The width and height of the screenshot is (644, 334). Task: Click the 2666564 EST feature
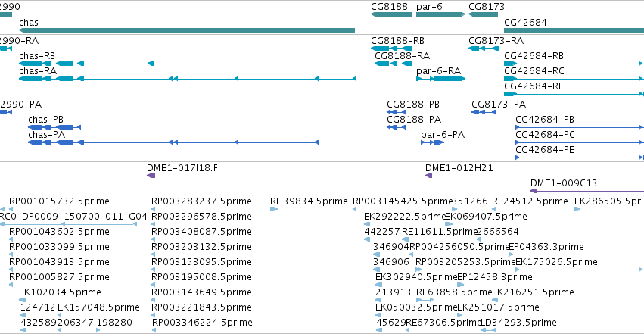(478, 239)
